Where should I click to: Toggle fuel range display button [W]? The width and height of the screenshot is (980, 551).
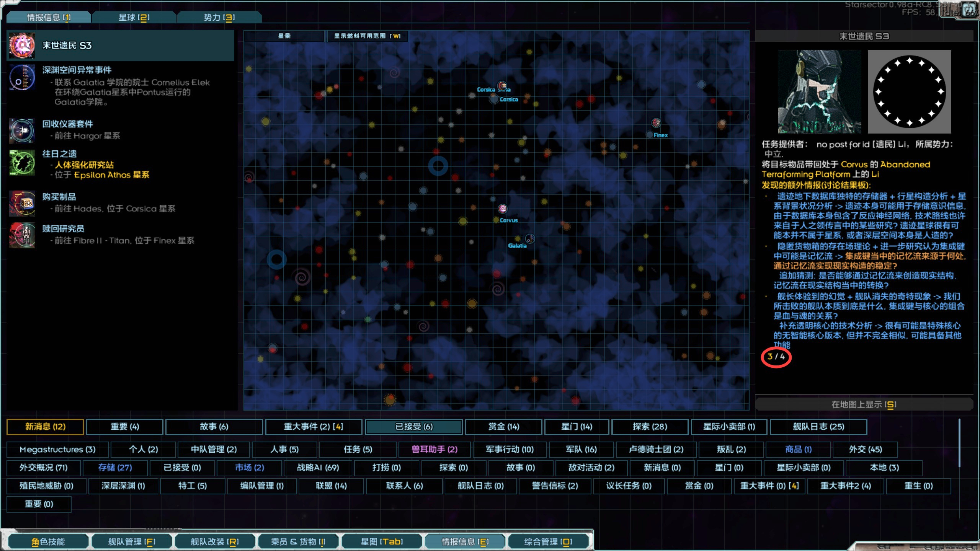click(x=367, y=36)
